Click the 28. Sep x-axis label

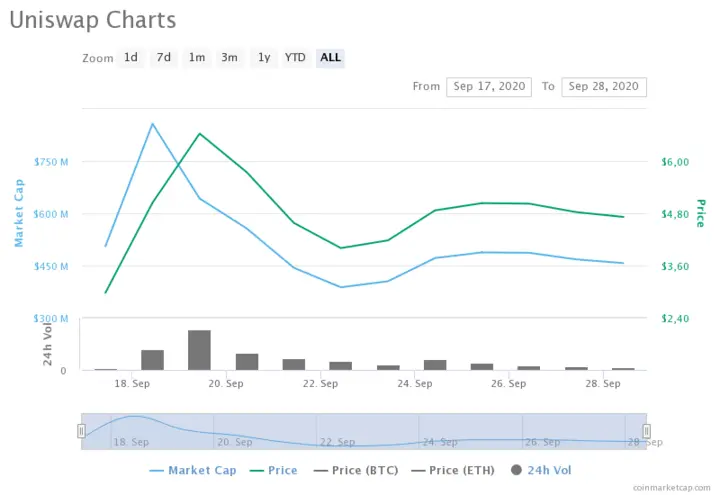coord(602,384)
